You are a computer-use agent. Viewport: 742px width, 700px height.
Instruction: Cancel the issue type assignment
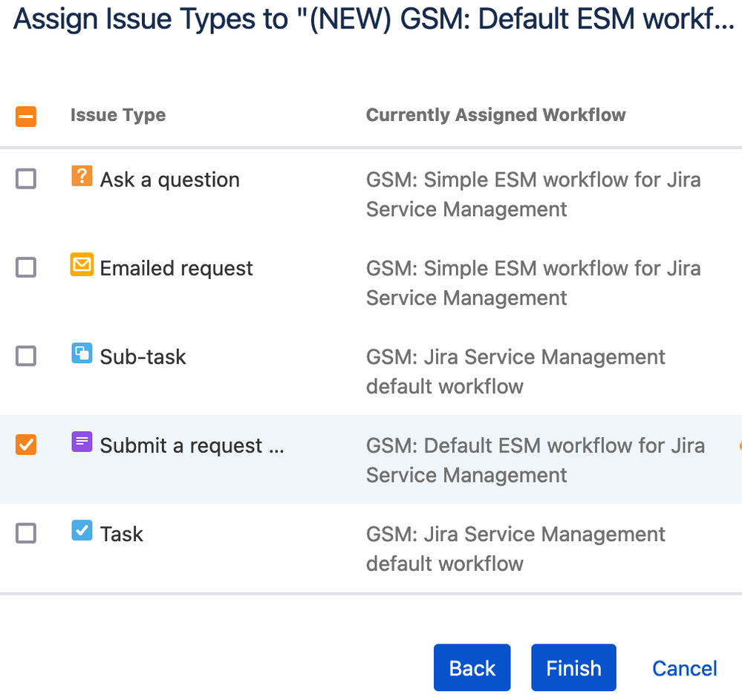[684, 668]
